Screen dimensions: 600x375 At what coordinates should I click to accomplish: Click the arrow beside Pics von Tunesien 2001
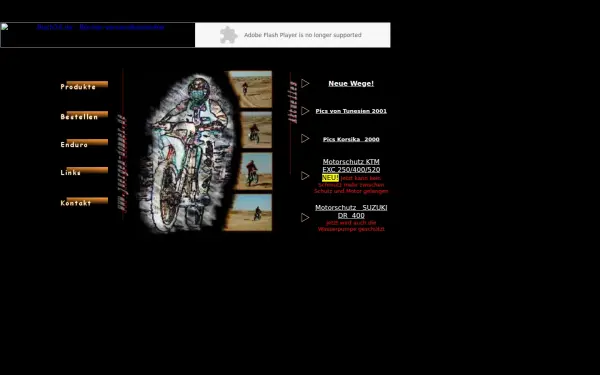[305, 111]
